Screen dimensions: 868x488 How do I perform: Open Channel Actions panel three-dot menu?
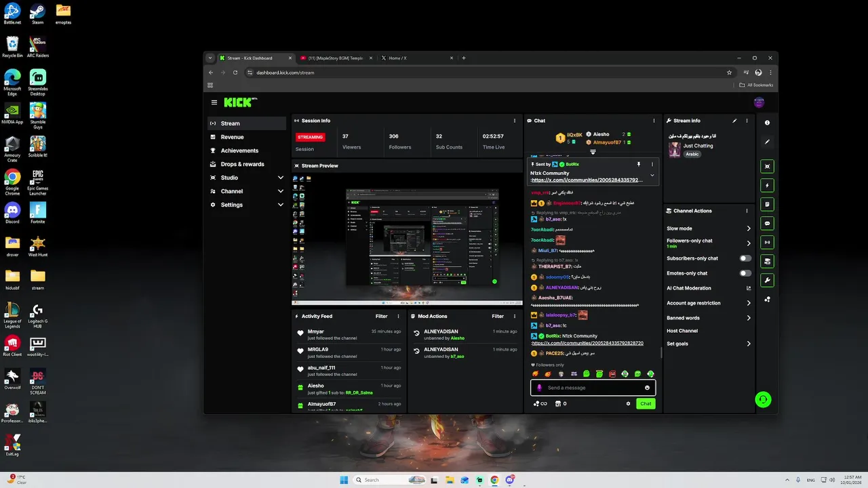(x=747, y=211)
